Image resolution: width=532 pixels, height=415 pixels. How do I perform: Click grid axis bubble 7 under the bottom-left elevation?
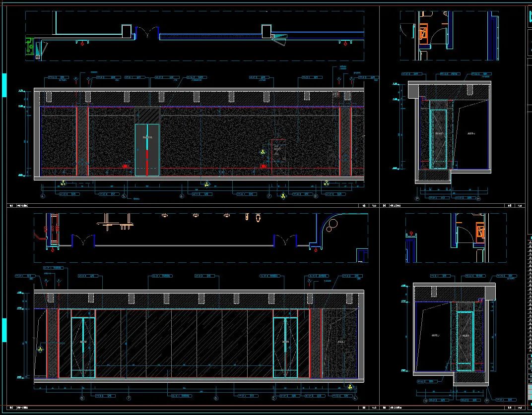(129, 398)
